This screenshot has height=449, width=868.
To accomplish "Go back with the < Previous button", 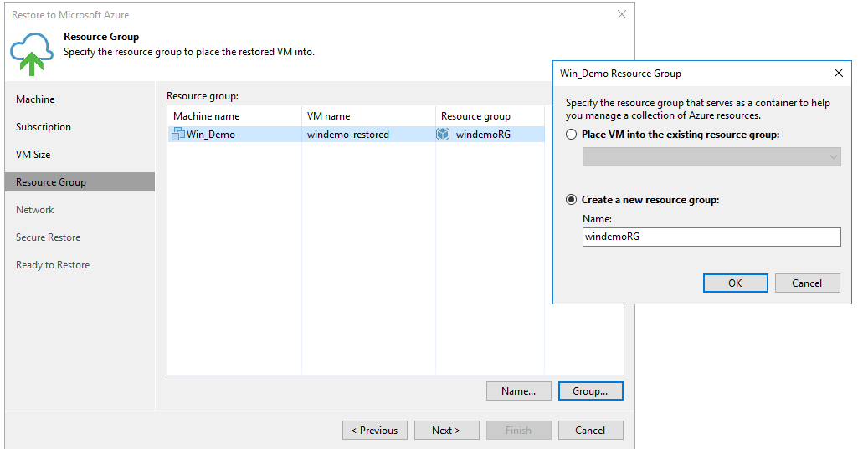I will coord(374,430).
